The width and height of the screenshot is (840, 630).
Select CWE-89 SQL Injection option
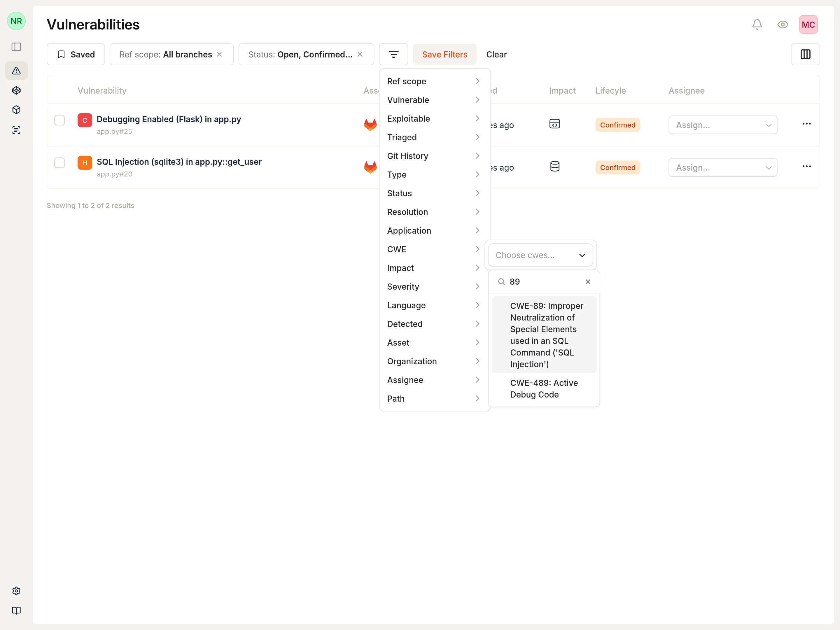(x=544, y=335)
